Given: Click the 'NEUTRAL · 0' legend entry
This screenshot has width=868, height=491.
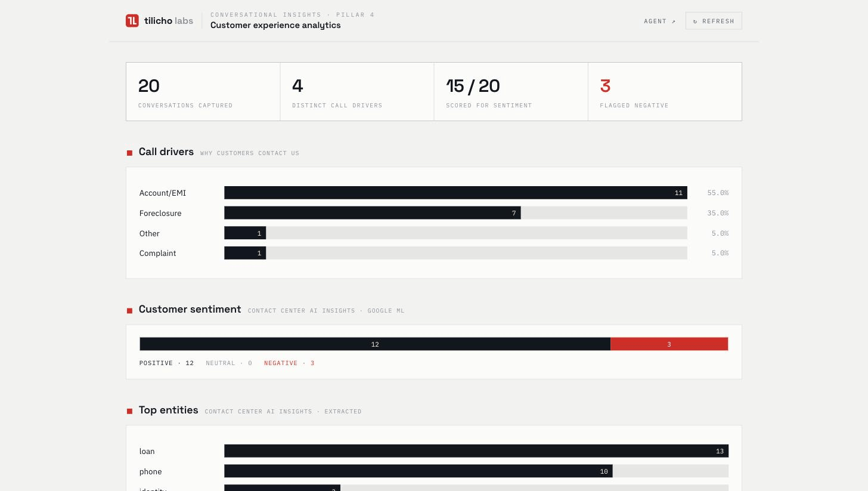Looking at the screenshot, I should (229, 363).
